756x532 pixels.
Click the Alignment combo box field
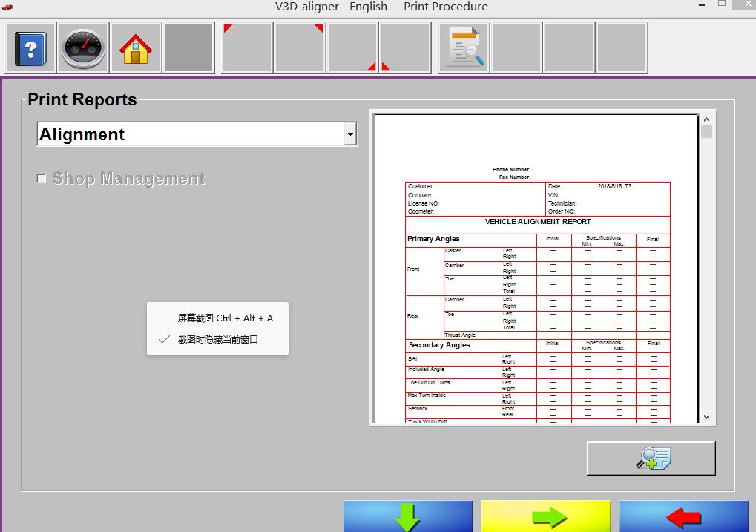point(190,135)
